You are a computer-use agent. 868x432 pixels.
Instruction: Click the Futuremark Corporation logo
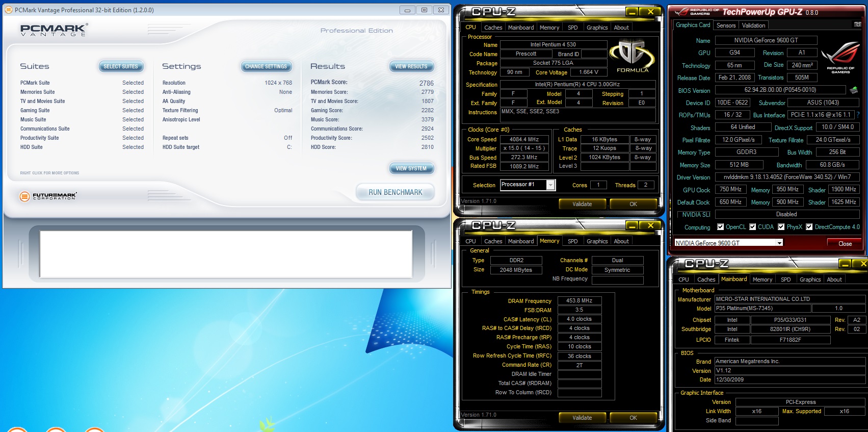[x=48, y=196]
